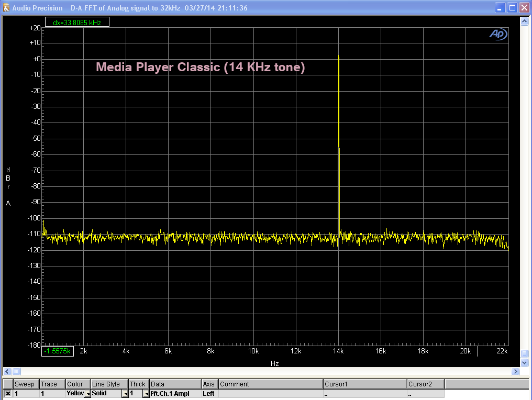Minimize the Audio Precision window
532x400 pixels.
[501, 8]
